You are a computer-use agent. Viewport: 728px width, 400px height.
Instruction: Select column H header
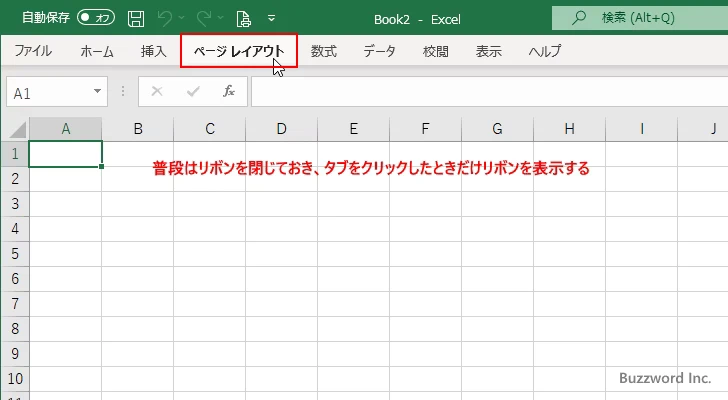[x=569, y=129]
